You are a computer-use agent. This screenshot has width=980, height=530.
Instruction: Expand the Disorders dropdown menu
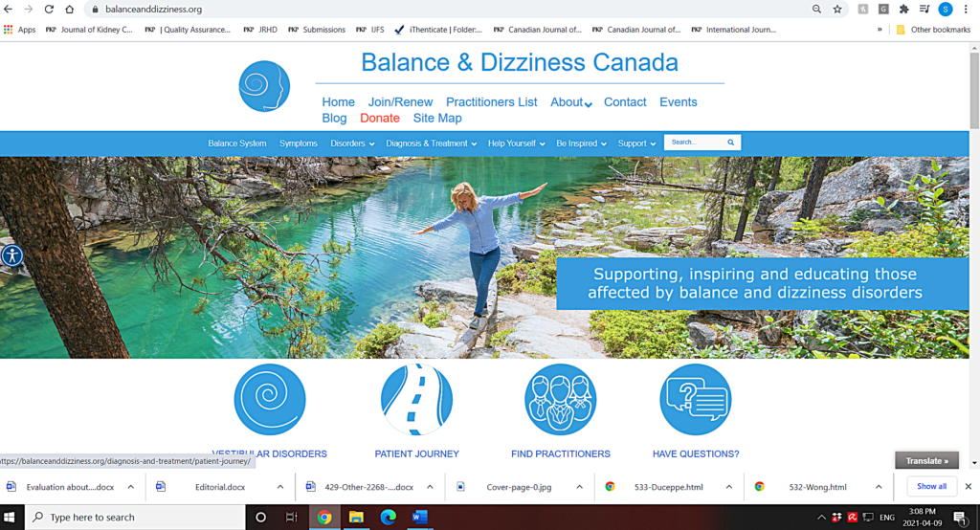(x=352, y=144)
